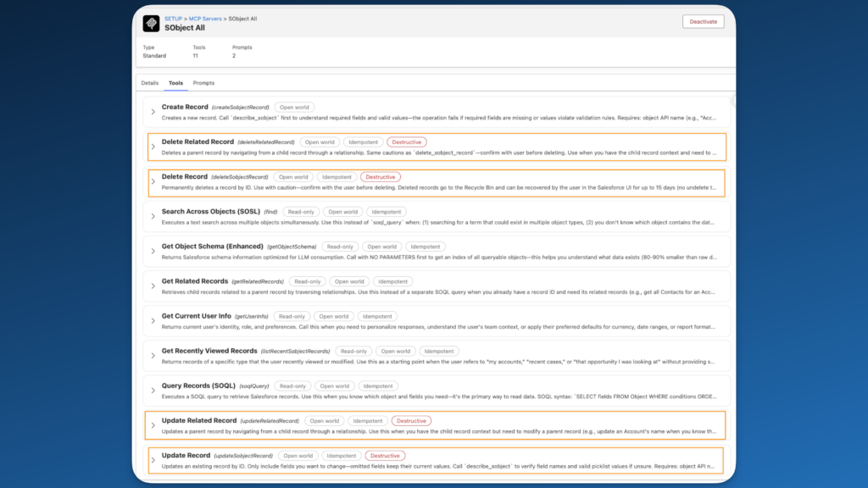The width and height of the screenshot is (868, 488).
Task: Click the Update Record title
Action: point(186,455)
